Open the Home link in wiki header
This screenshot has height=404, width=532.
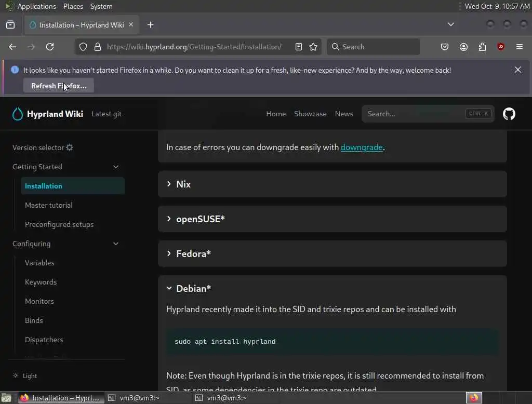pos(276,114)
